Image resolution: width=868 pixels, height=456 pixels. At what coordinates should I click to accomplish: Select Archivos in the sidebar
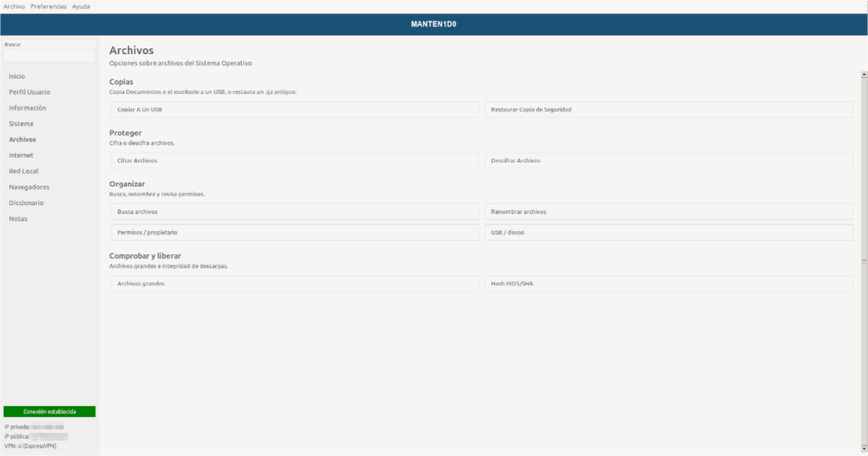click(22, 140)
